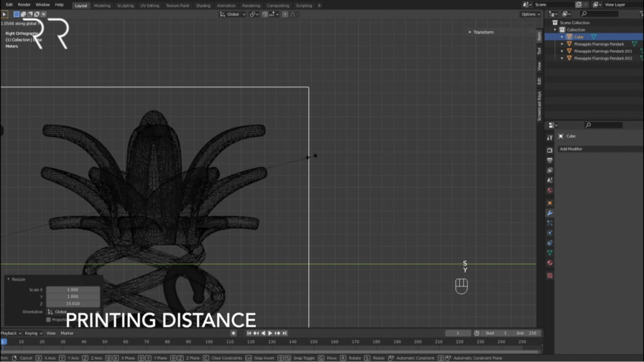Viewport: 644px width, 362px height.
Task: Open the snapping options dropdown
Action: tap(274, 14)
